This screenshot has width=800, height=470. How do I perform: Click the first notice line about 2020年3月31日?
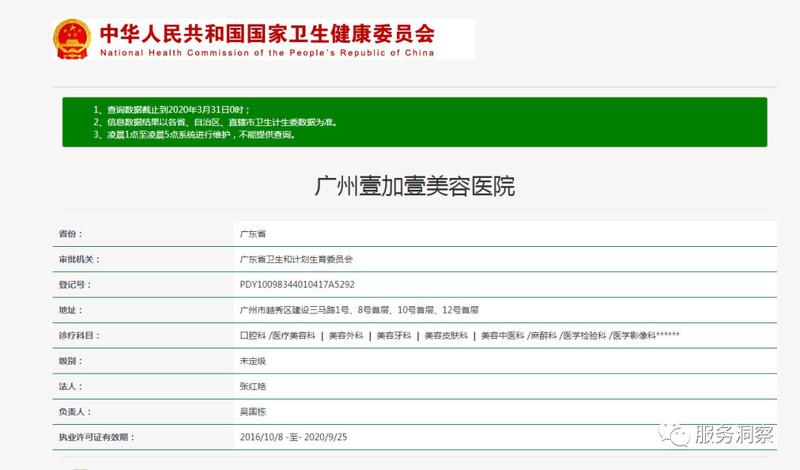[x=171, y=108]
